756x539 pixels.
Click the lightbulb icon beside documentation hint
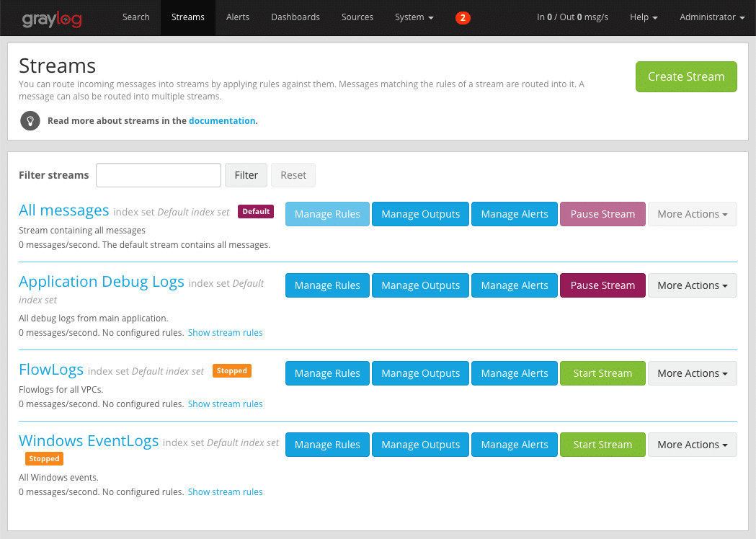30,120
